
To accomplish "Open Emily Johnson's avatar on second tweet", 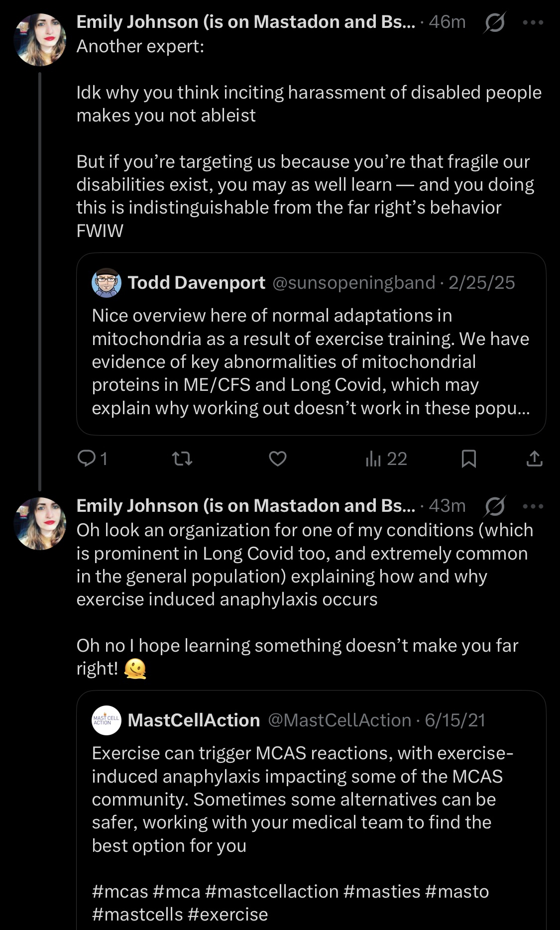I will coord(40,523).
